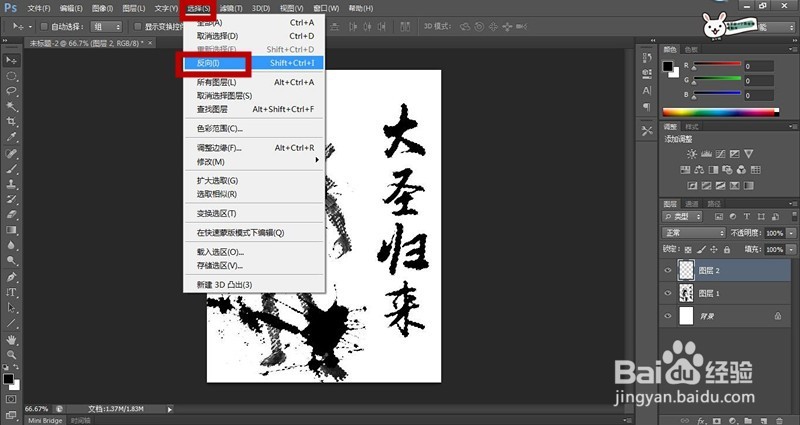Select the Path Selection tool
The image size is (800, 425).
click(x=11, y=308)
